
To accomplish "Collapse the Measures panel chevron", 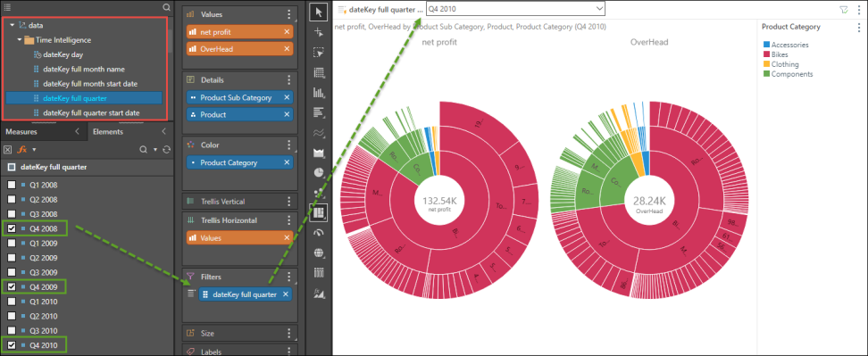I will click(77, 131).
